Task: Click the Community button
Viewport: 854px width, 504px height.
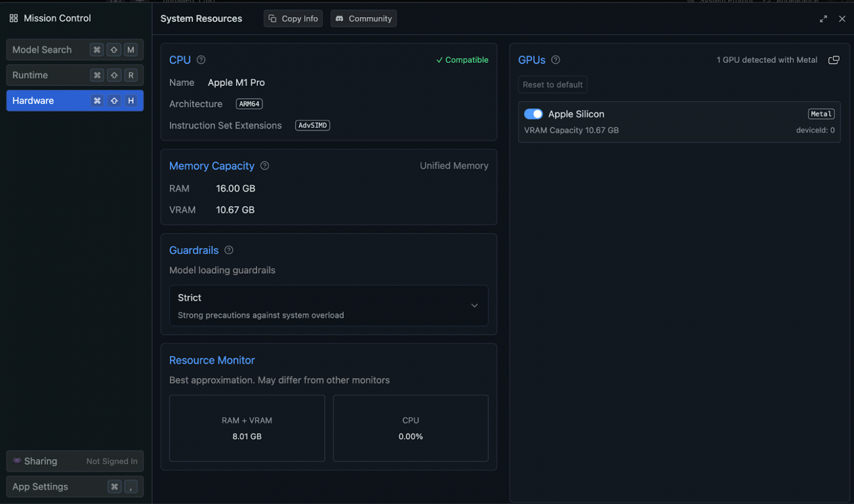Action: point(363,18)
